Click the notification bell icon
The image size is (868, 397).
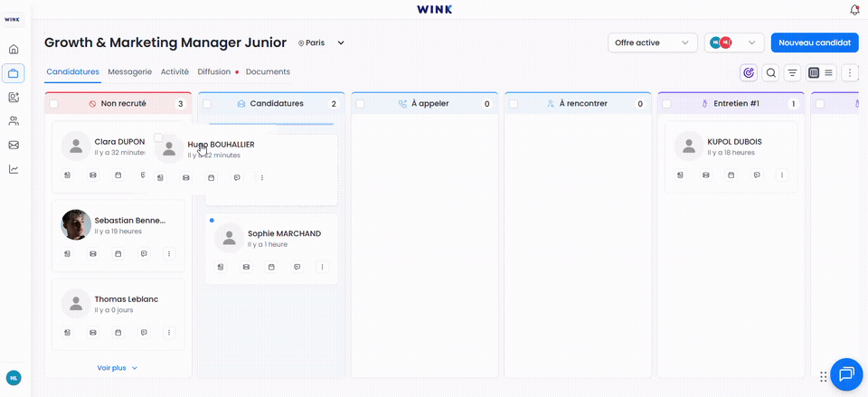[854, 9]
